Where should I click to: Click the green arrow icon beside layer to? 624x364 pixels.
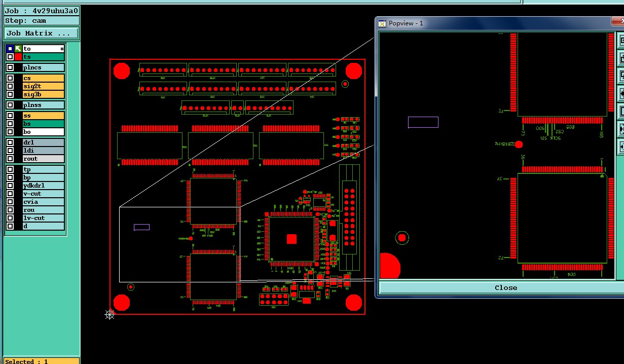(18, 49)
